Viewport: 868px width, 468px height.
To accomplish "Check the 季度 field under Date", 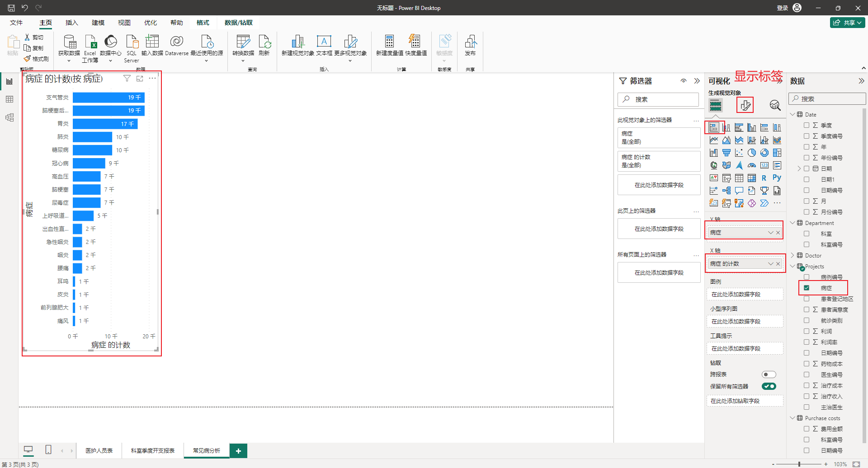I will point(807,125).
